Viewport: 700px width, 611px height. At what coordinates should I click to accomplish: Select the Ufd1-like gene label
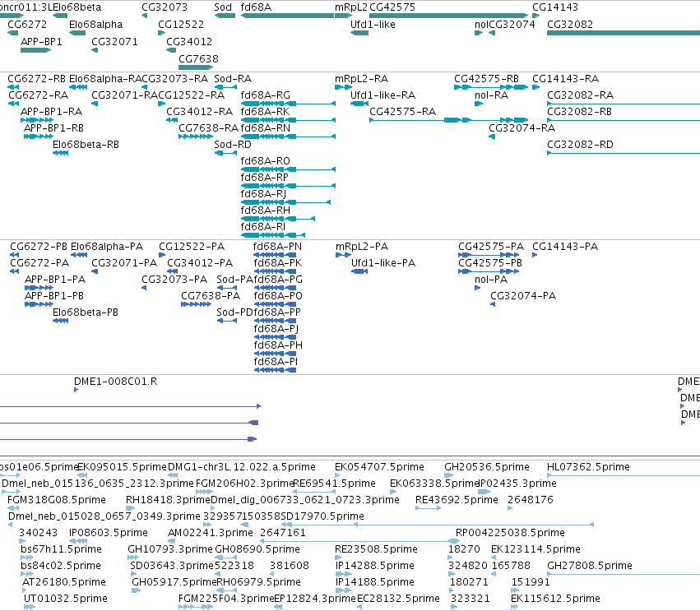pyautogui.click(x=373, y=25)
